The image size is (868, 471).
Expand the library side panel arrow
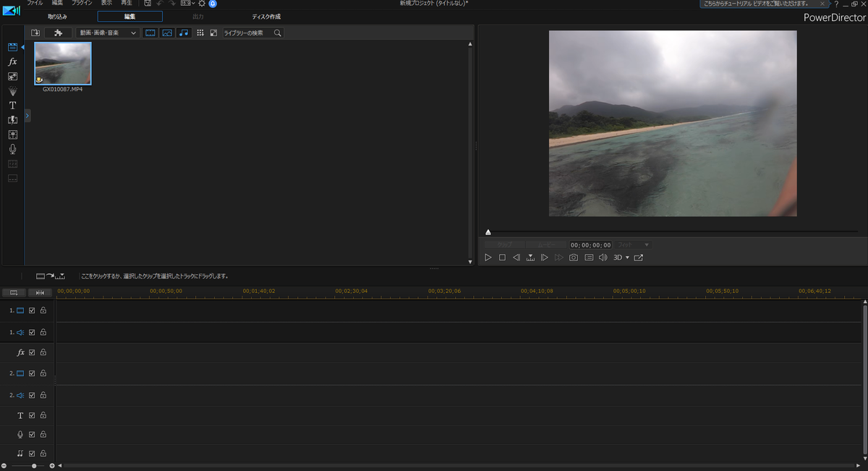point(27,115)
